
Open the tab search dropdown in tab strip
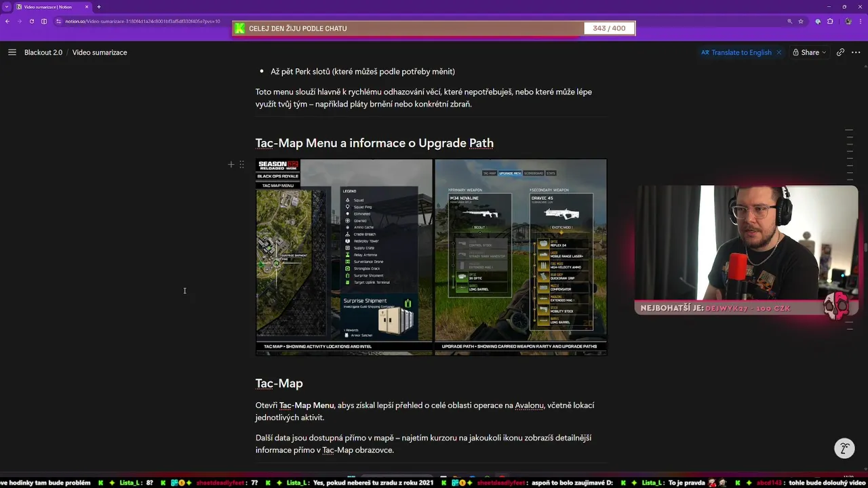coord(6,7)
